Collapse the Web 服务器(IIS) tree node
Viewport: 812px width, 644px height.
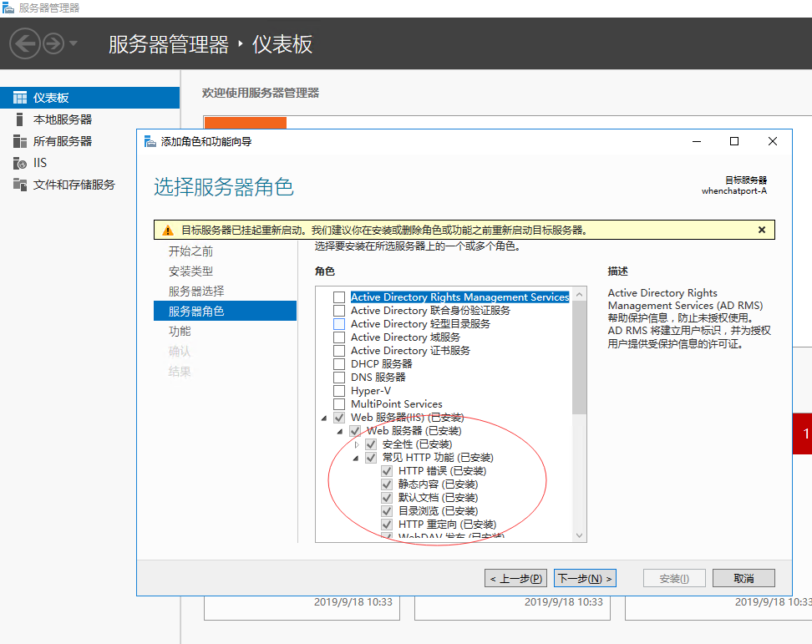click(x=324, y=418)
